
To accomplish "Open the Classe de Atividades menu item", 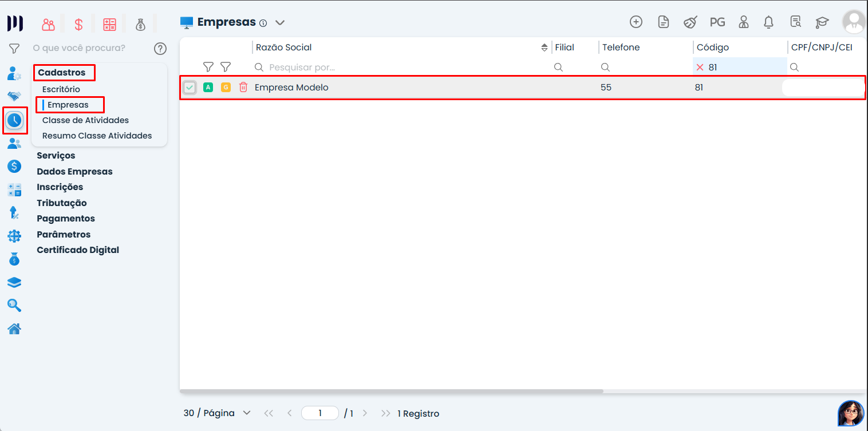I will [x=85, y=120].
